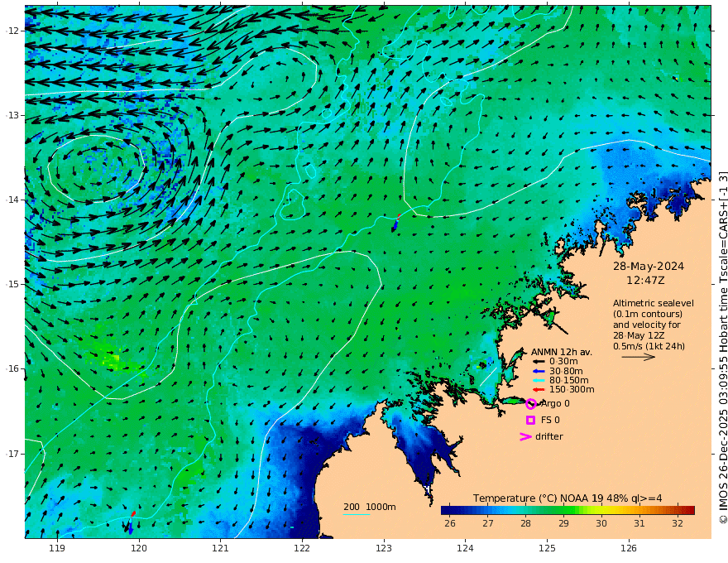
Task: Click the magenta FS square symbol
Action: 530,420
